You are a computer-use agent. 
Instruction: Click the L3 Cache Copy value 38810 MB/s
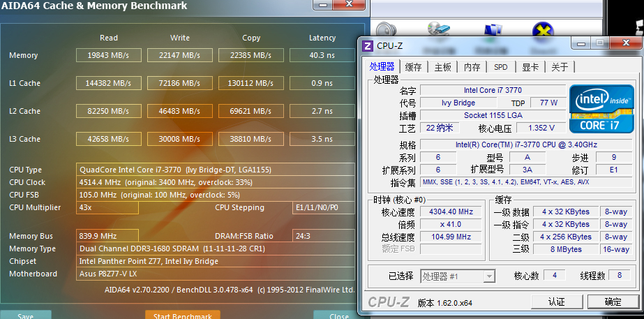coord(251,139)
